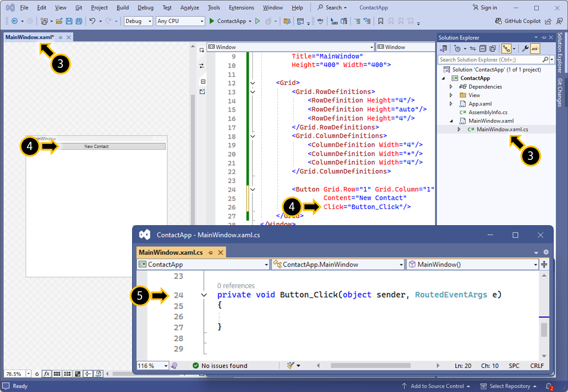
Task: Open the Debug menu
Action: coord(145,7)
